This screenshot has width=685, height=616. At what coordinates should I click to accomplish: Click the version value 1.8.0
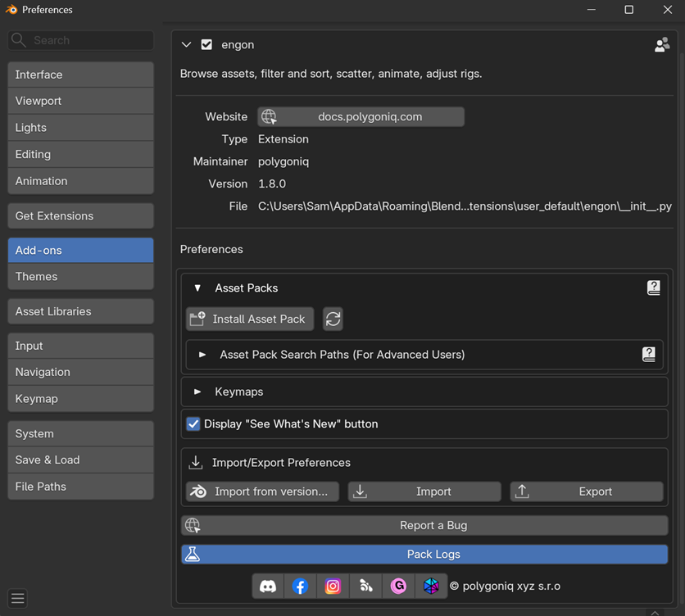[272, 184]
